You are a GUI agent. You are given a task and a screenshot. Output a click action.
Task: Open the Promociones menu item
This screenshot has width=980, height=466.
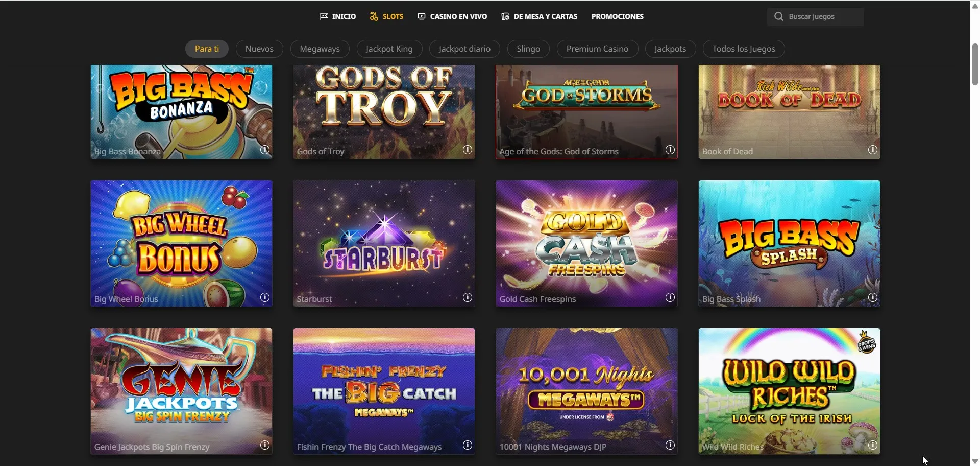[x=617, y=16]
